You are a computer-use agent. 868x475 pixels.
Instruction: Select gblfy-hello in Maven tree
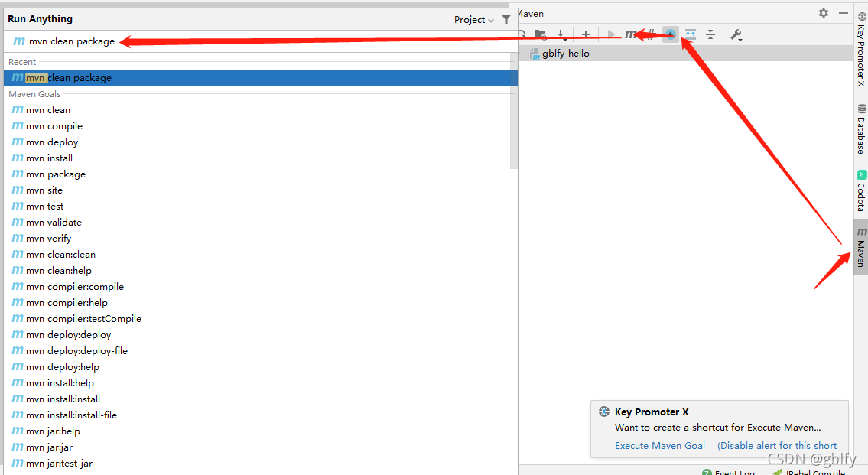684,53
